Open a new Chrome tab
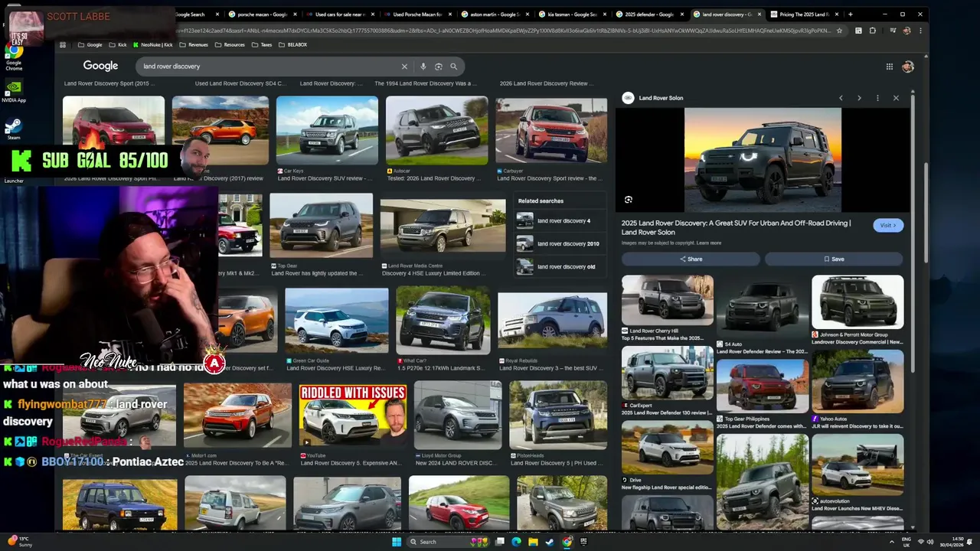The width and height of the screenshot is (980, 551). point(851,14)
